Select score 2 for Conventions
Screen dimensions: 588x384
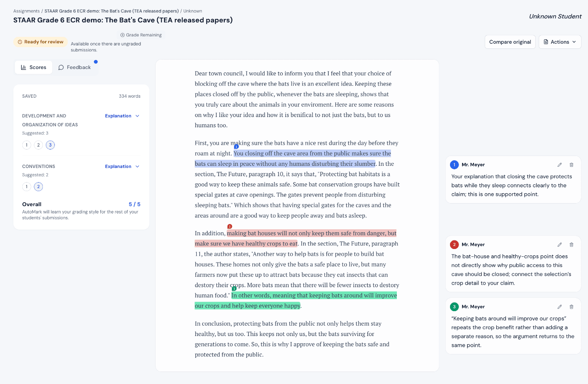[38, 186]
